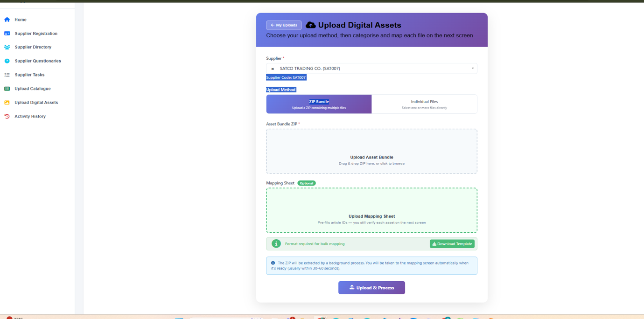
Task: Click the blue info icon in ZIP notice
Action: [x=273, y=263]
